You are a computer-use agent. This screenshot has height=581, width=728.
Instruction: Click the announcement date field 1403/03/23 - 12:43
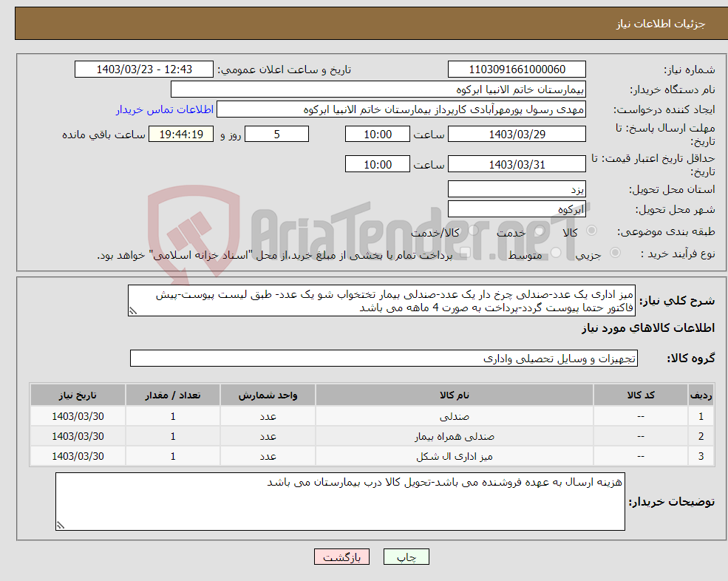pyautogui.click(x=144, y=69)
